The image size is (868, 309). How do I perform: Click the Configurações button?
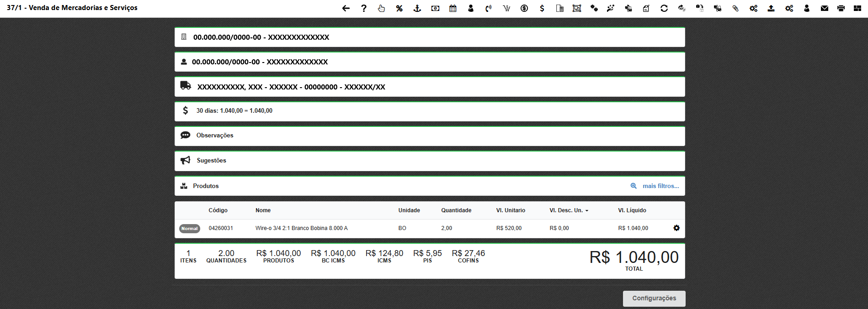654,299
